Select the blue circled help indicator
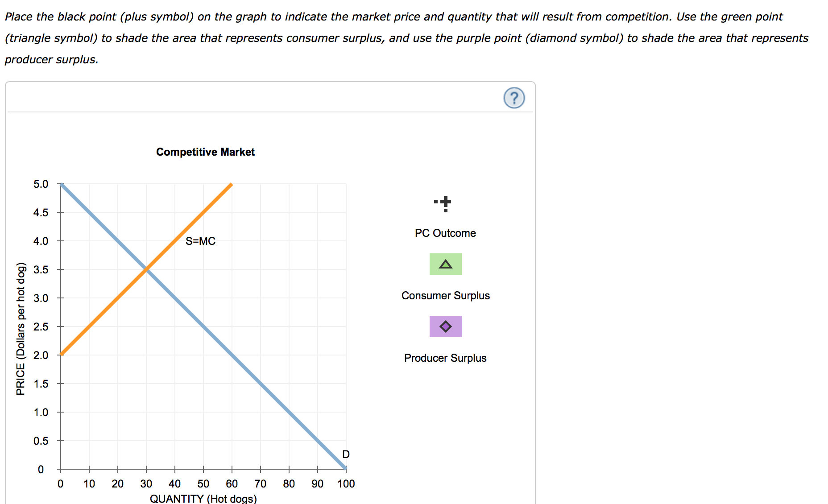 point(514,97)
